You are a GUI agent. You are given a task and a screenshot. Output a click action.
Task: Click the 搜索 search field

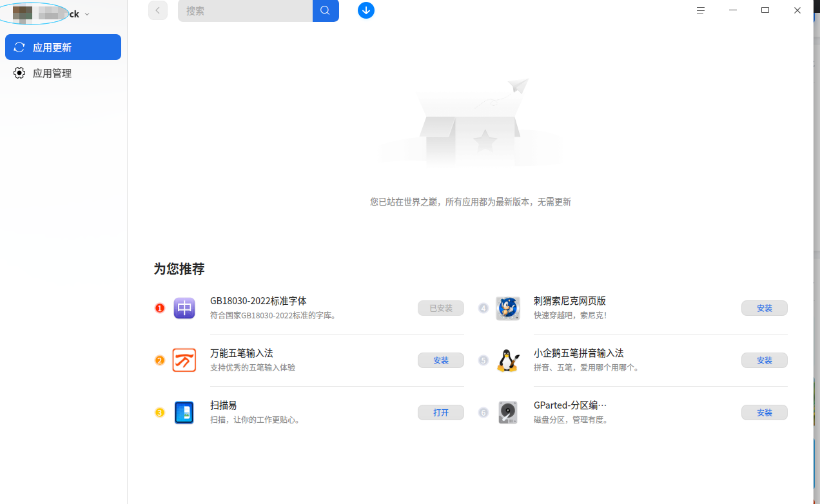[x=245, y=10]
